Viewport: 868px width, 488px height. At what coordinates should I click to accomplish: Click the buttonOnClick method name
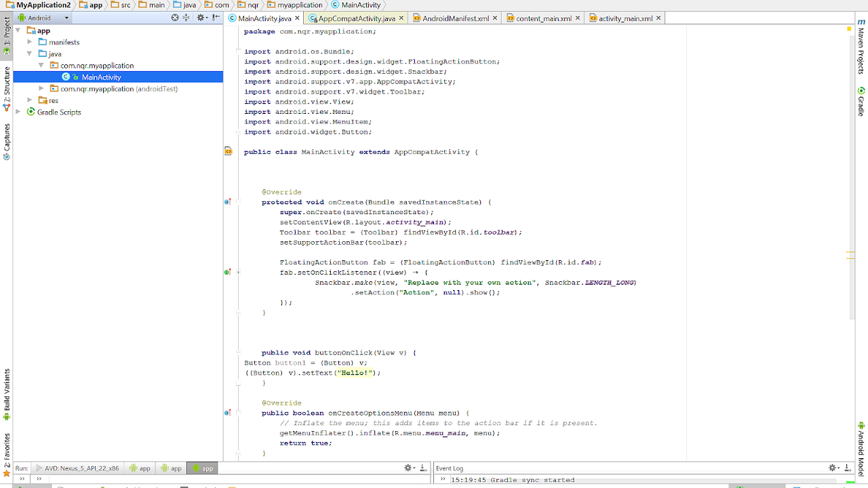pyautogui.click(x=344, y=352)
